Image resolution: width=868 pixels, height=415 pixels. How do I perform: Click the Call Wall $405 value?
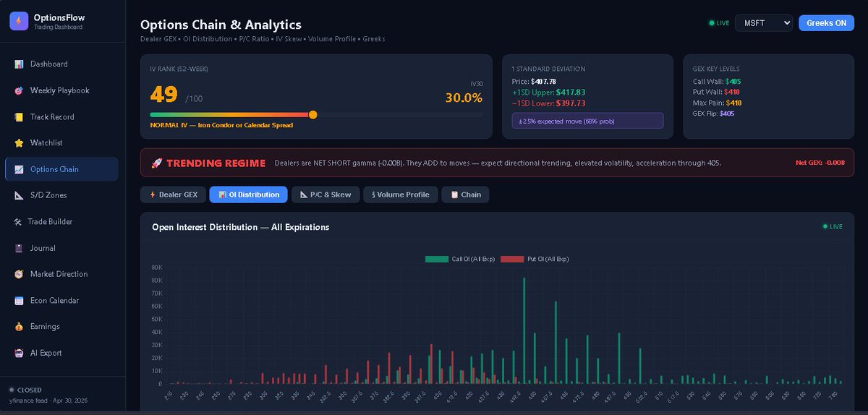733,82
